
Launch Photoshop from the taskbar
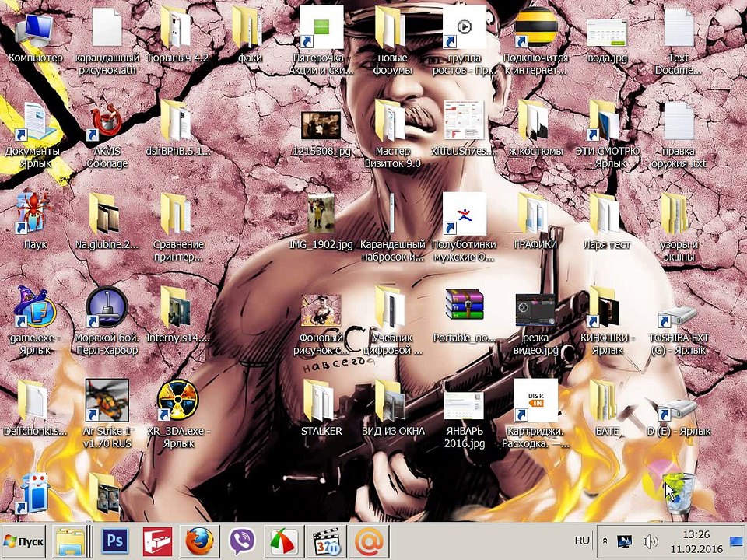115,541
